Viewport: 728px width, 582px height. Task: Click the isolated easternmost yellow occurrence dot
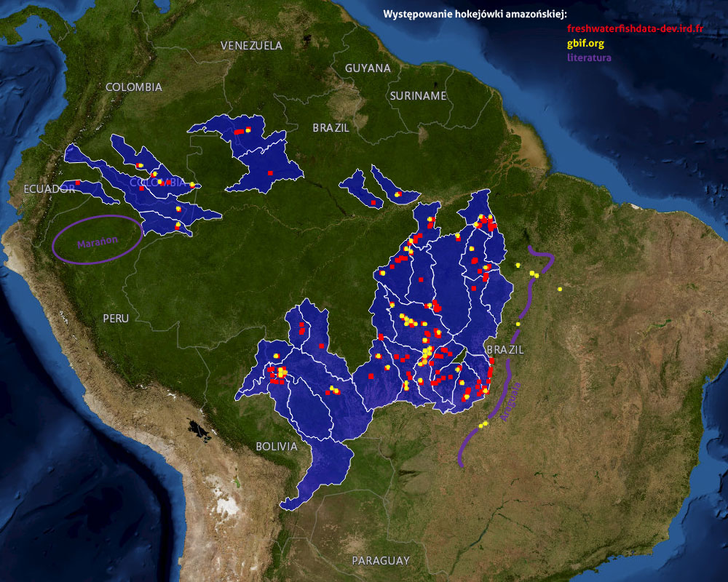click(x=560, y=290)
